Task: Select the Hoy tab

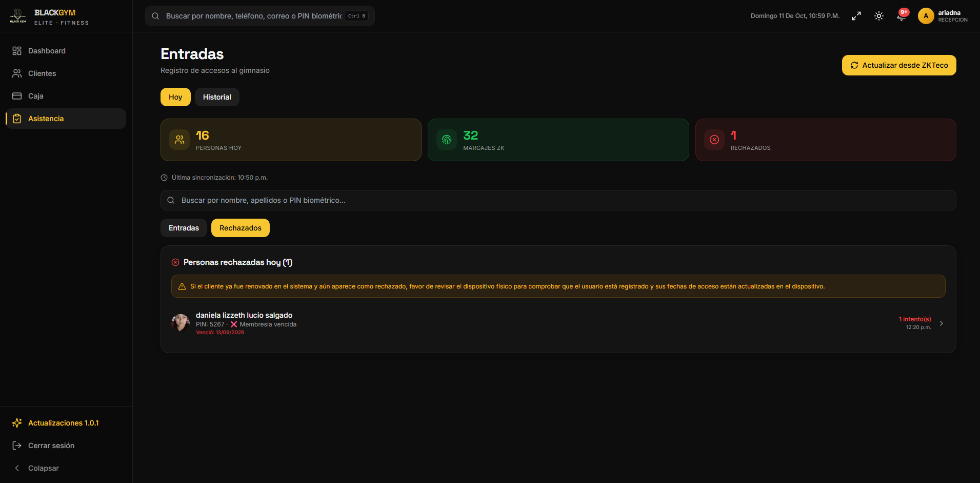Action: pos(175,97)
